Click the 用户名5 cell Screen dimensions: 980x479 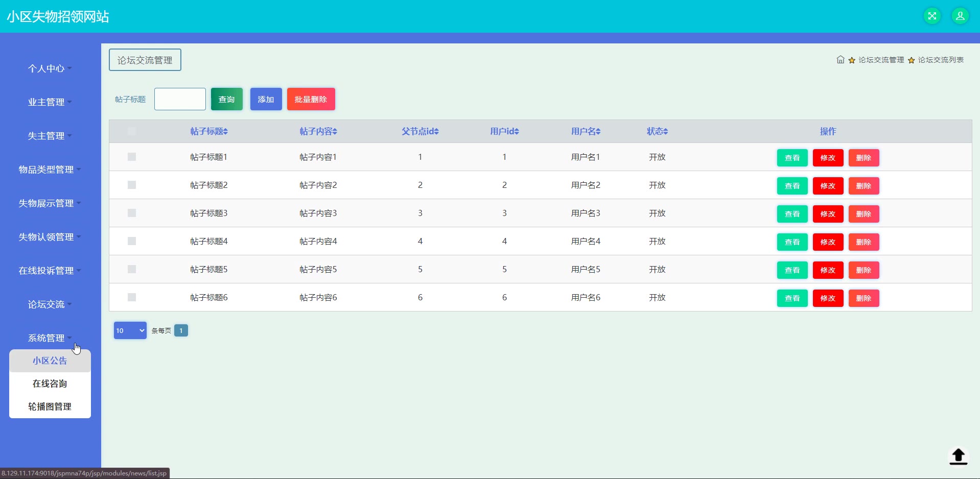586,269
